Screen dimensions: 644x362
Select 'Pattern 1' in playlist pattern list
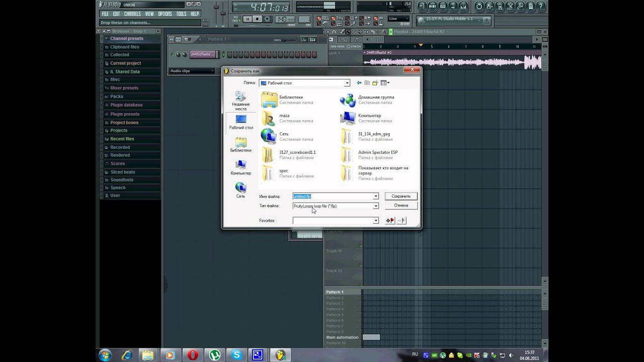(x=343, y=292)
